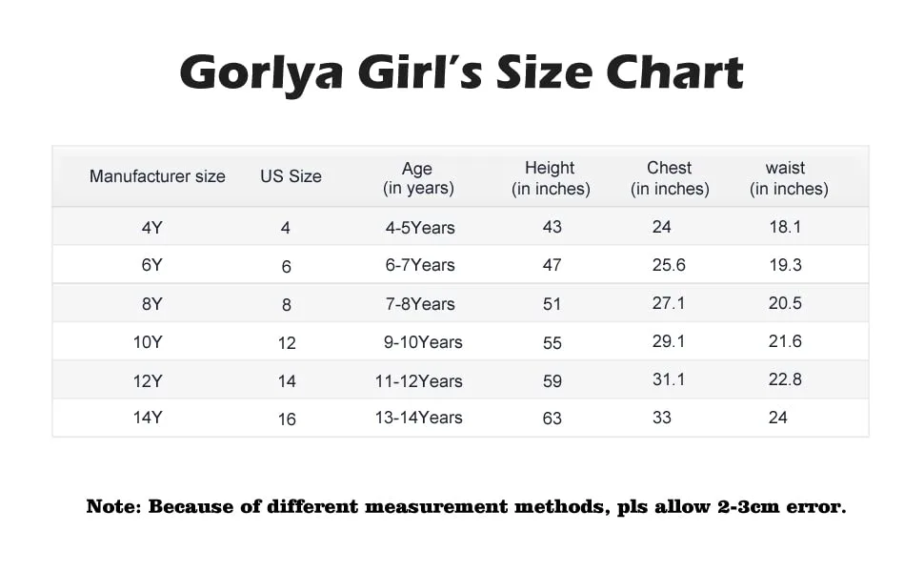Select the waist (in inches) header
The width and height of the screenshot is (924, 572).
789,178
